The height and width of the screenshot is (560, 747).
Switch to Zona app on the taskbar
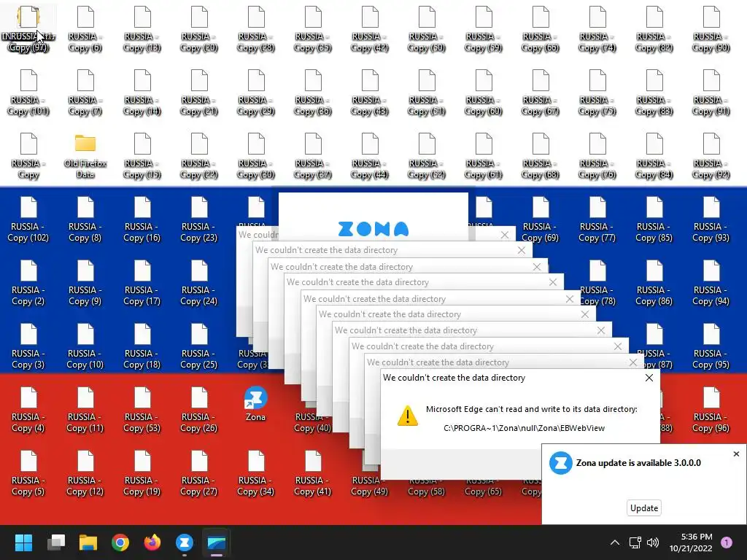(185, 542)
